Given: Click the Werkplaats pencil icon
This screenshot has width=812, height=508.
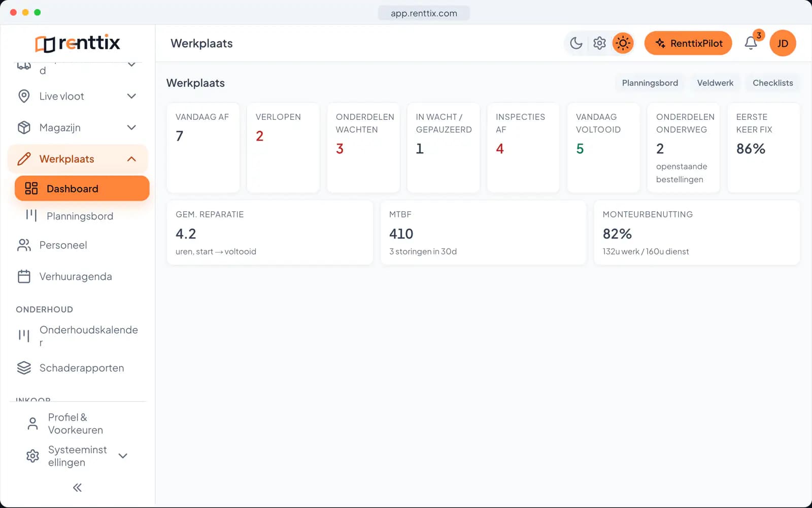Looking at the screenshot, I should click(x=24, y=159).
